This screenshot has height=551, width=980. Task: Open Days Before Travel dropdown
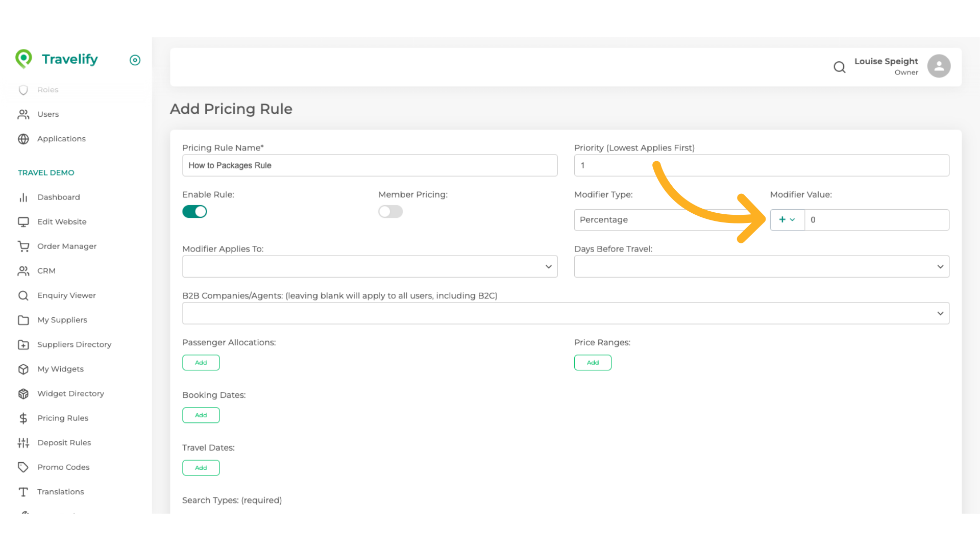pyautogui.click(x=761, y=267)
